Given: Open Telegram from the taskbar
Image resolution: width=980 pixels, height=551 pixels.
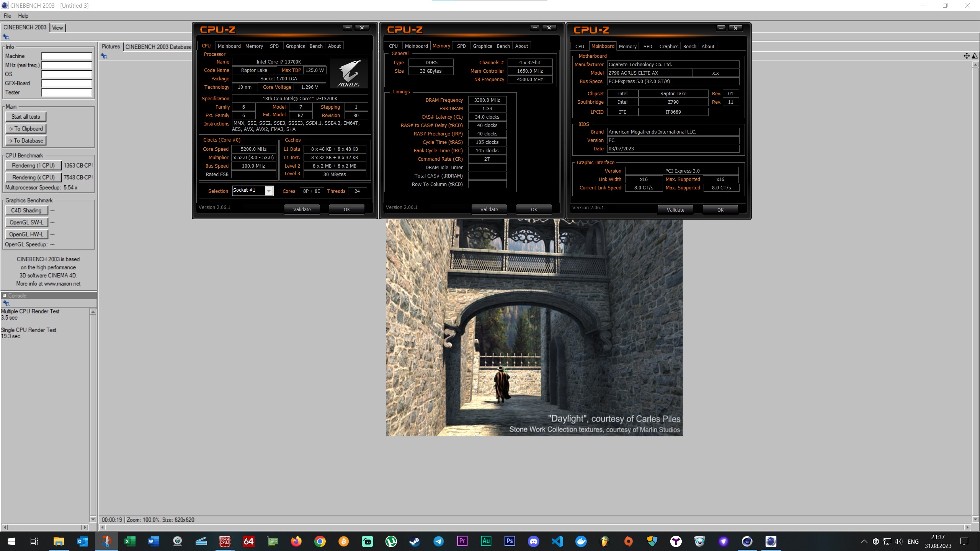Looking at the screenshot, I should (x=438, y=541).
